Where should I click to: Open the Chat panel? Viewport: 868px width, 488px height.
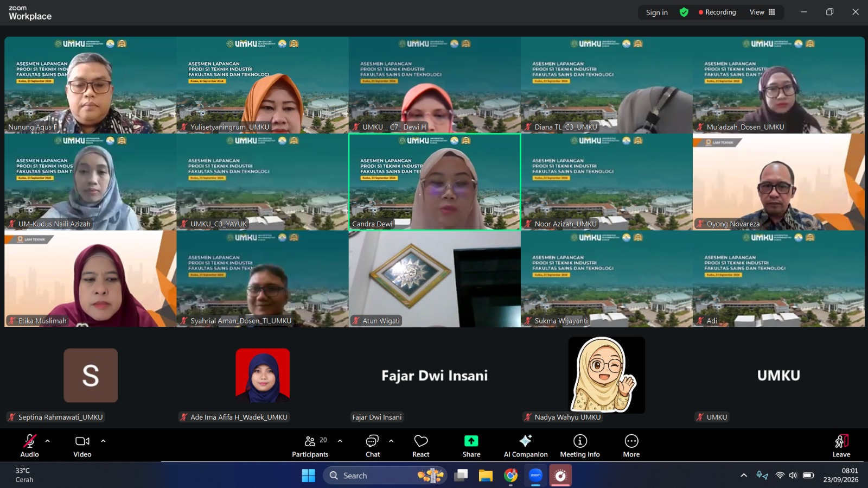tap(373, 446)
